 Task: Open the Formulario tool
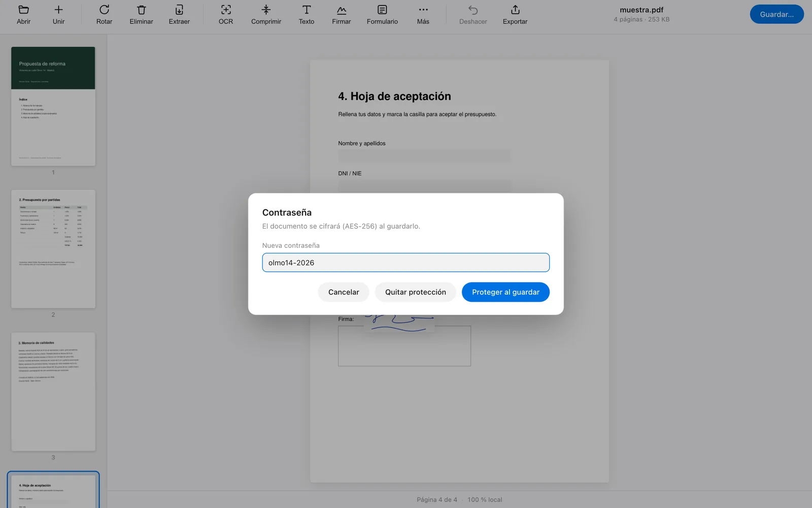(382, 15)
